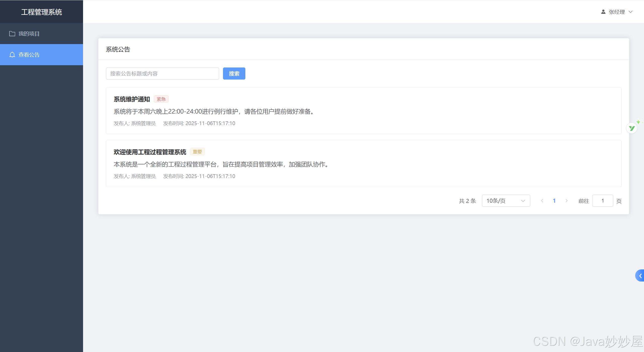Screen dimensions: 644x352
Task: Open 我的项目 in sidebar
Action: (42, 33)
